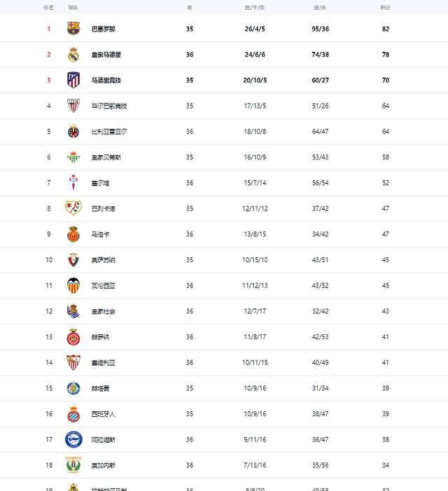Viewport: 448px width, 491px height.
Task: Click the Celta Vigo logo
Action: coord(73,183)
